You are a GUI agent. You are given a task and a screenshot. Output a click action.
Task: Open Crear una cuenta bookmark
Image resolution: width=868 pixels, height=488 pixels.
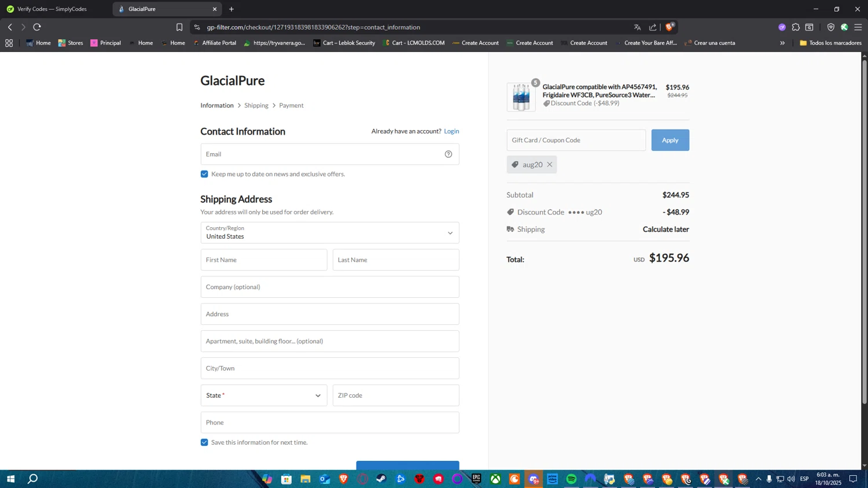[709, 43]
